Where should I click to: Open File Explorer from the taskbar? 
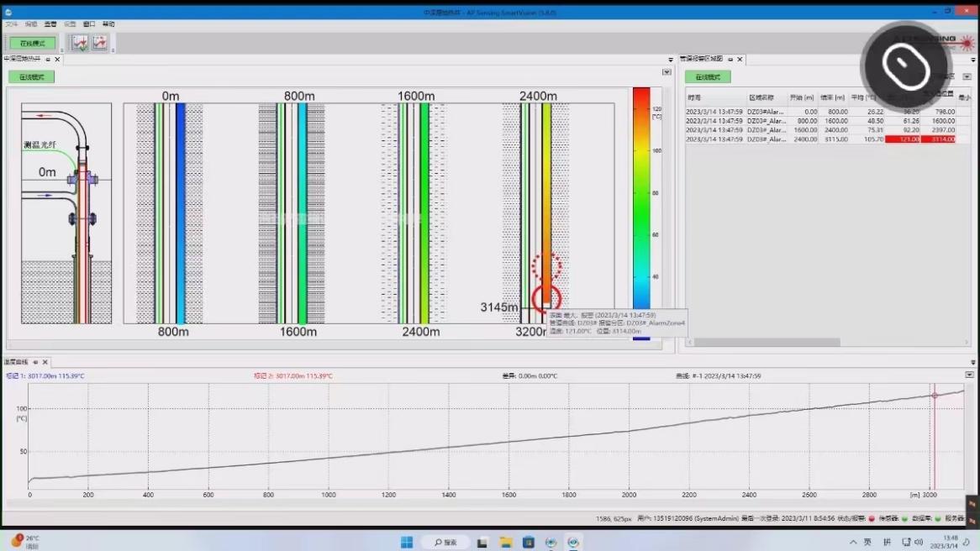point(506,542)
